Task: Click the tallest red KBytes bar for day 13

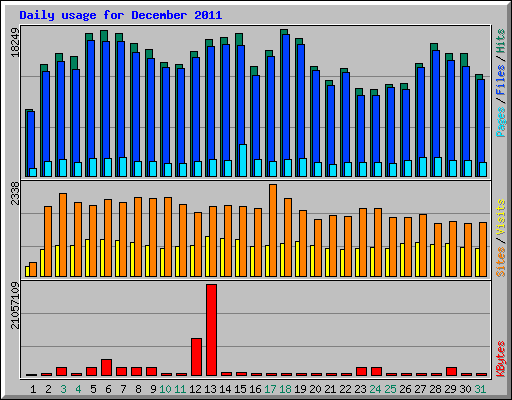Action: [x=211, y=330]
